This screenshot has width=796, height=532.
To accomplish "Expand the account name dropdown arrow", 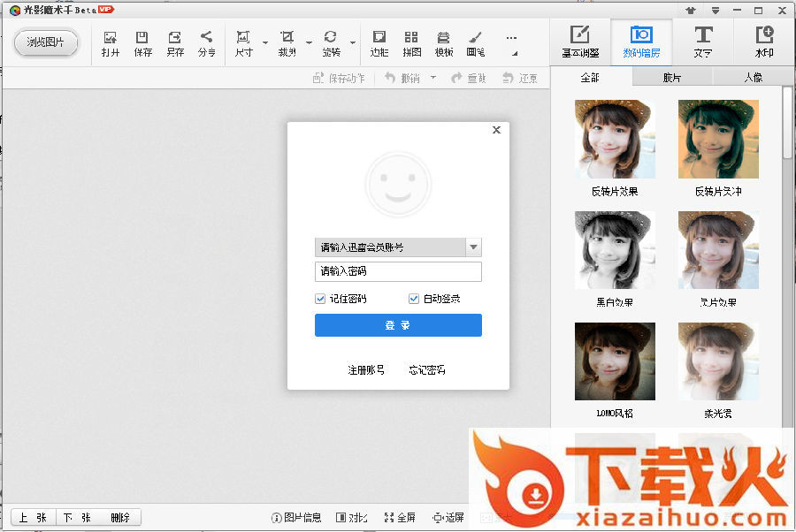I will point(473,247).
